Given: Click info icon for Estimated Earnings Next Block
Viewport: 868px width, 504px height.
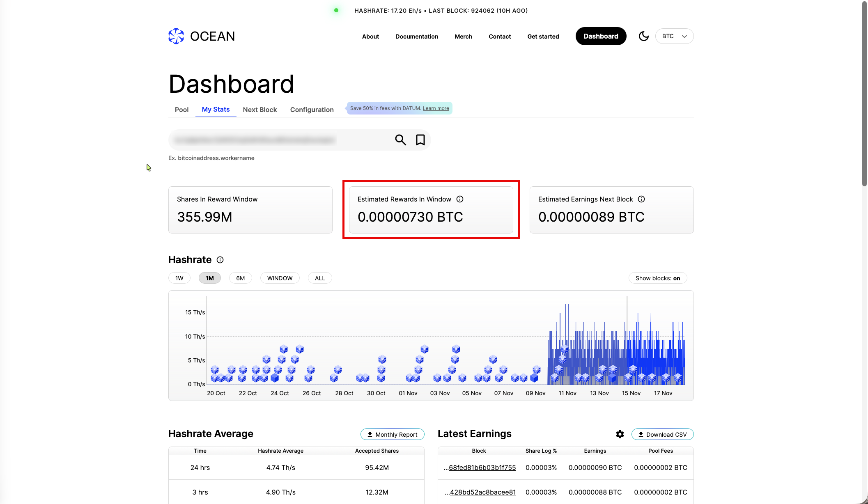Looking at the screenshot, I should click(641, 199).
